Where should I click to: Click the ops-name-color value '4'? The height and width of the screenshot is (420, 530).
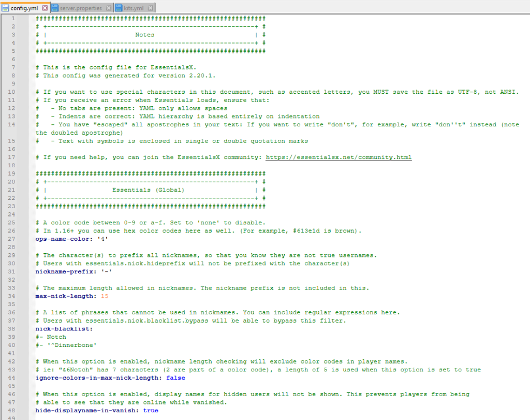[x=104, y=239]
